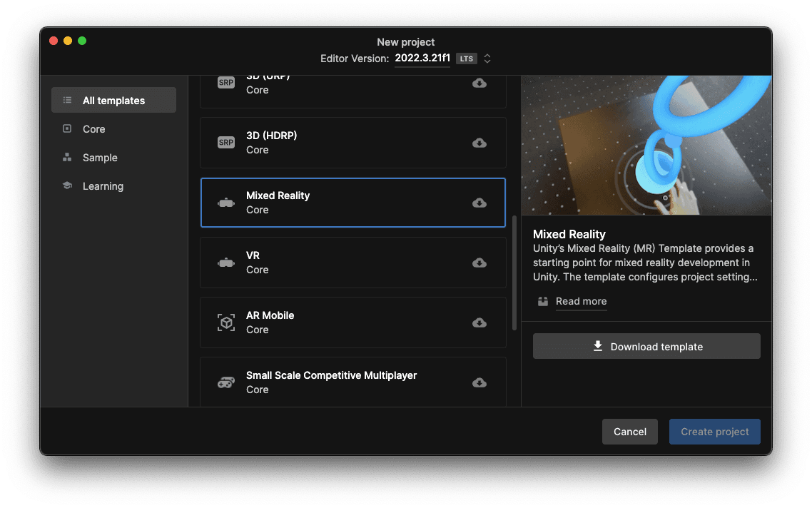Open the Sample templates section
The width and height of the screenshot is (812, 508).
100,157
